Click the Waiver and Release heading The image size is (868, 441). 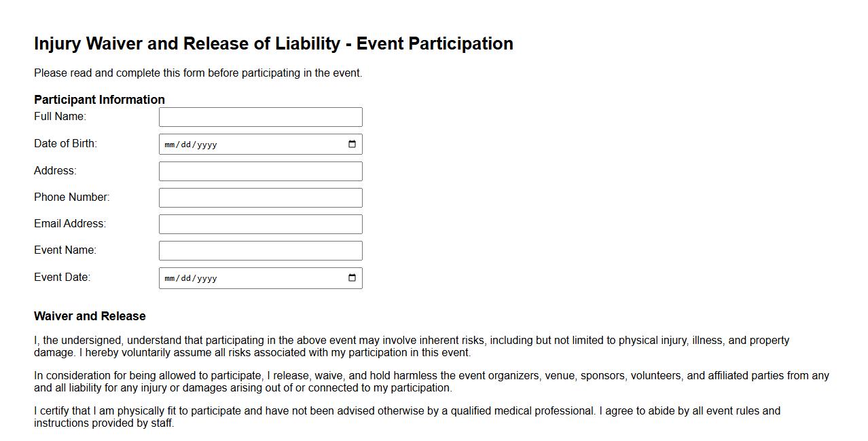tap(90, 315)
